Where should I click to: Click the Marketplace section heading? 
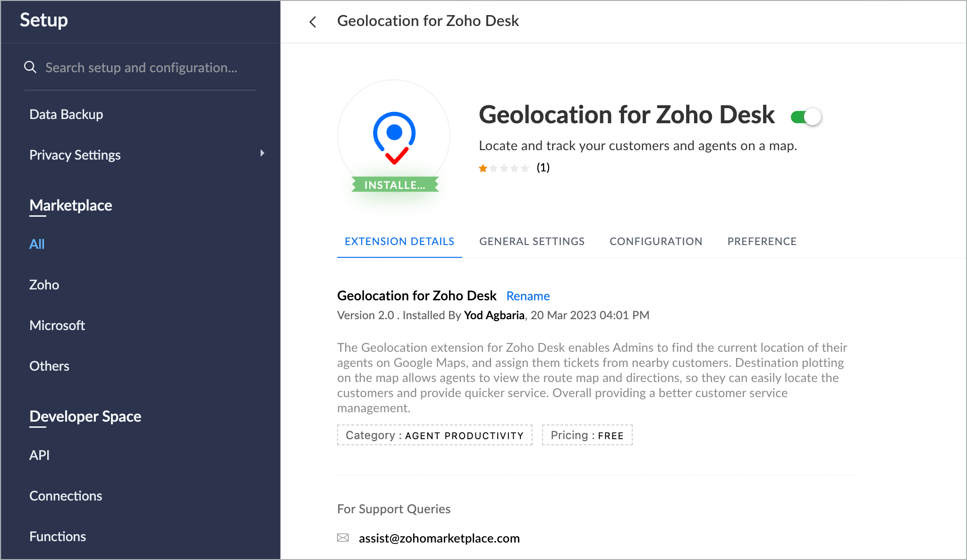click(71, 206)
